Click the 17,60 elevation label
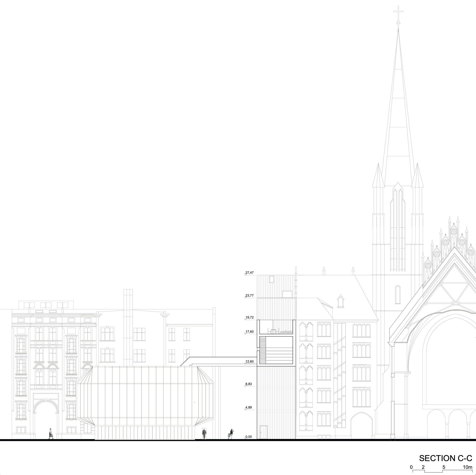This screenshot has width=476, height=475. (249, 332)
